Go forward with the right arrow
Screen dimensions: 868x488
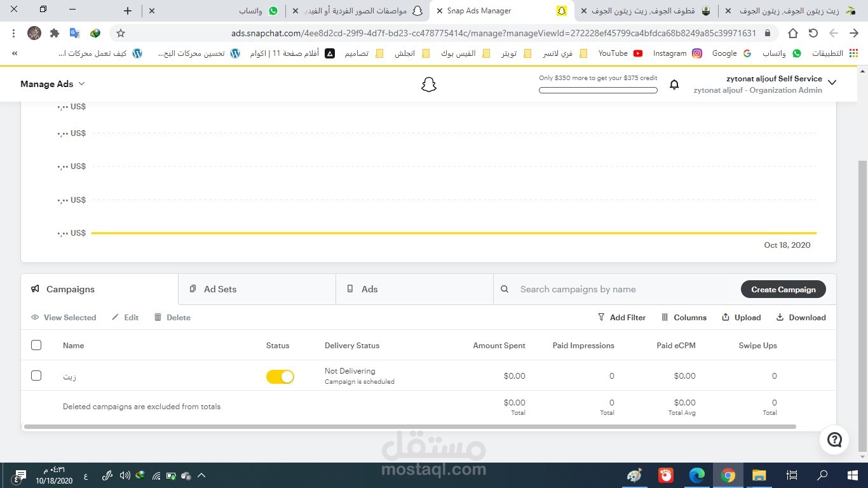[854, 33]
